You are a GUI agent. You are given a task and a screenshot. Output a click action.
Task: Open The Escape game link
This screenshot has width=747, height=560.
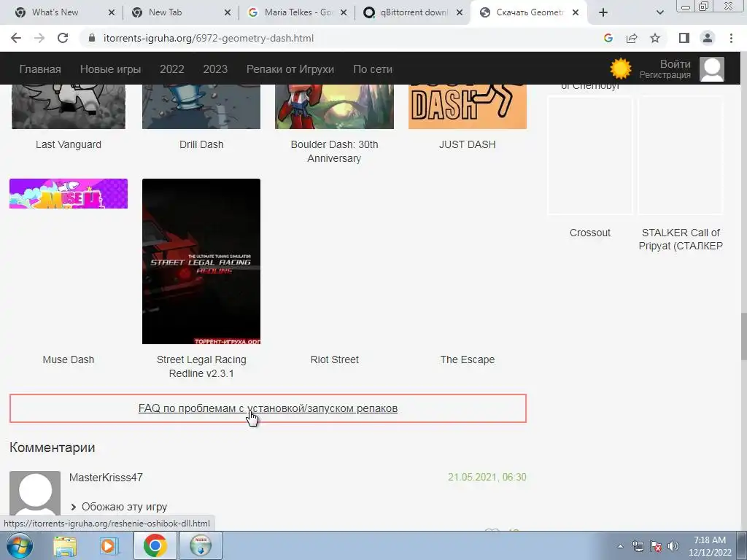[468, 359]
